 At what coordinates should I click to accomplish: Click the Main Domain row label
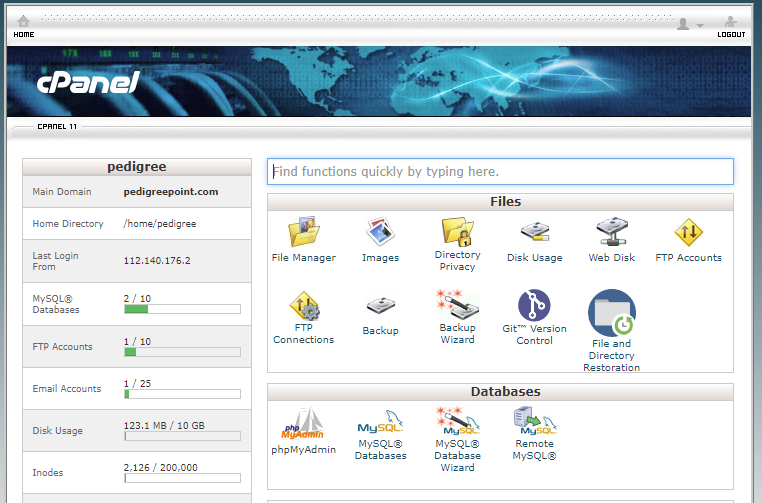pyautogui.click(x=62, y=191)
